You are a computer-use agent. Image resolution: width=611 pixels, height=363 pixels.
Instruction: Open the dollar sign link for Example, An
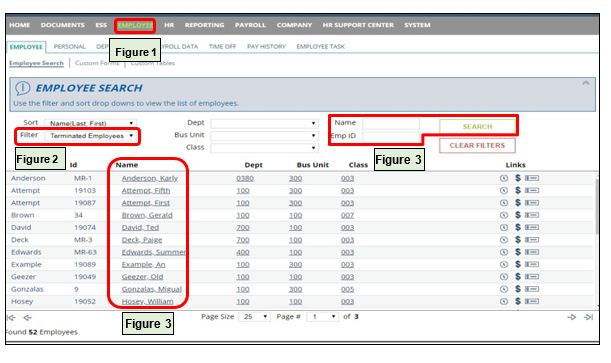coord(517,264)
